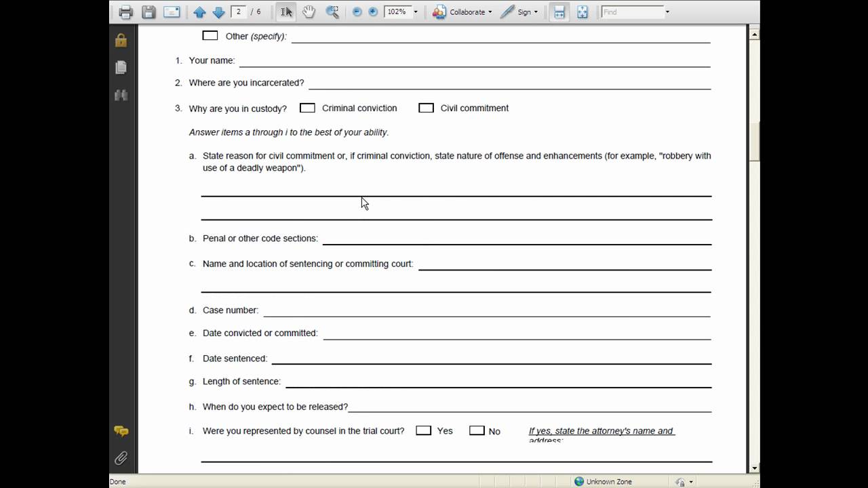Click the 'Done' status text
This screenshot has width=868, height=488.
[118, 482]
